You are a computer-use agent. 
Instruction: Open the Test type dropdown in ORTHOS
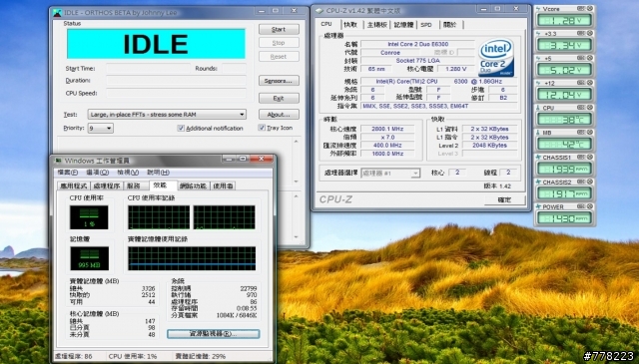[167, 115]
